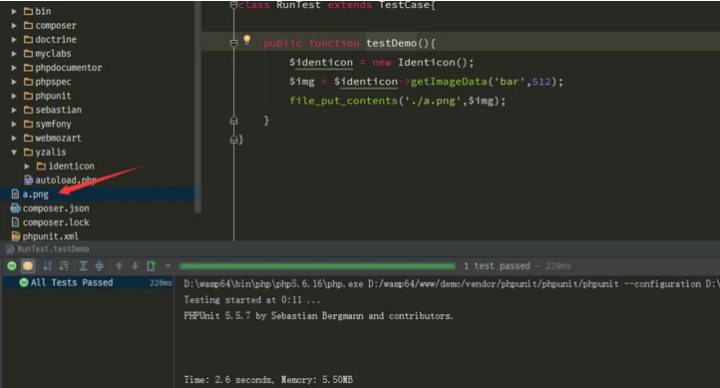
Task: Click fold end marker at the testDemo closing brace
Action: (234, 120)
